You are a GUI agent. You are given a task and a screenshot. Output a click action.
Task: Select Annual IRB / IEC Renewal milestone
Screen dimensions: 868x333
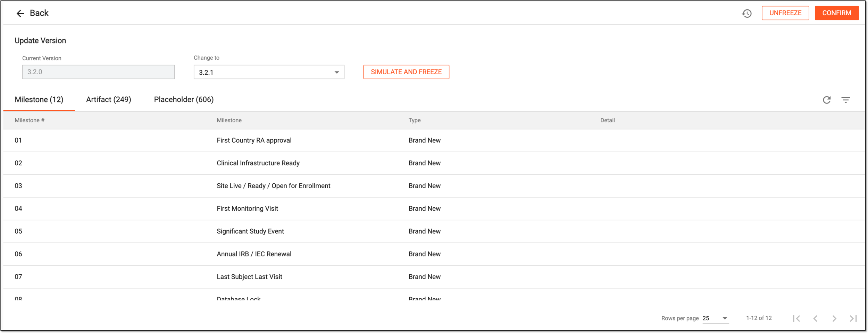[x=254, y=254]
